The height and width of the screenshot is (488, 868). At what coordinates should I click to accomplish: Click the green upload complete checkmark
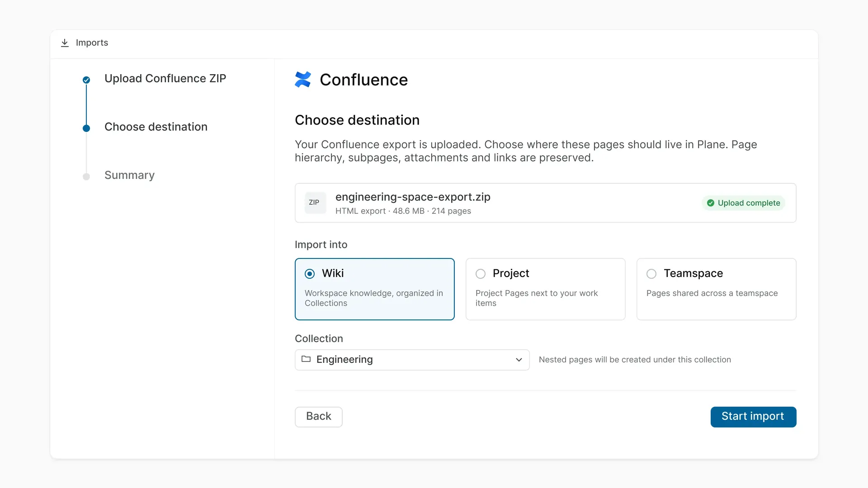point(711,203)
